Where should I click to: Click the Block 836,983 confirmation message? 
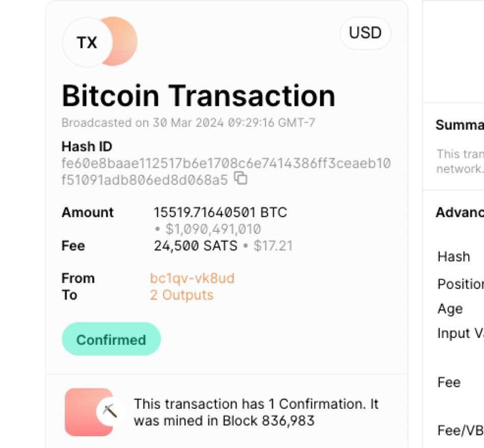click(x=256, y=412)
